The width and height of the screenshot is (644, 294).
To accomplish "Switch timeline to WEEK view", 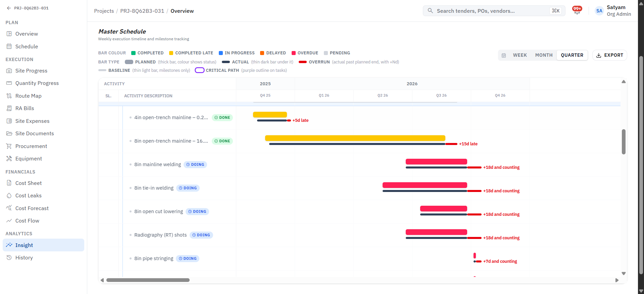I will point(520,55).
